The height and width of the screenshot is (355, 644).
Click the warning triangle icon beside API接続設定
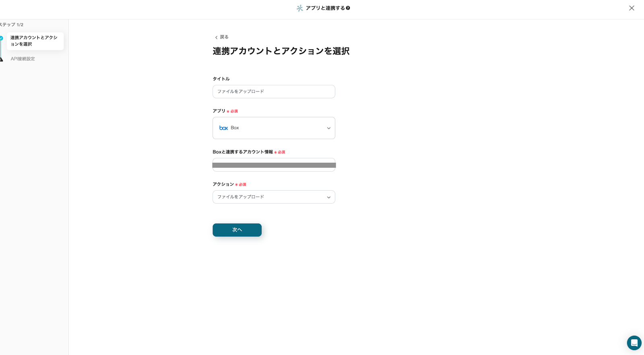coord(1,59)
